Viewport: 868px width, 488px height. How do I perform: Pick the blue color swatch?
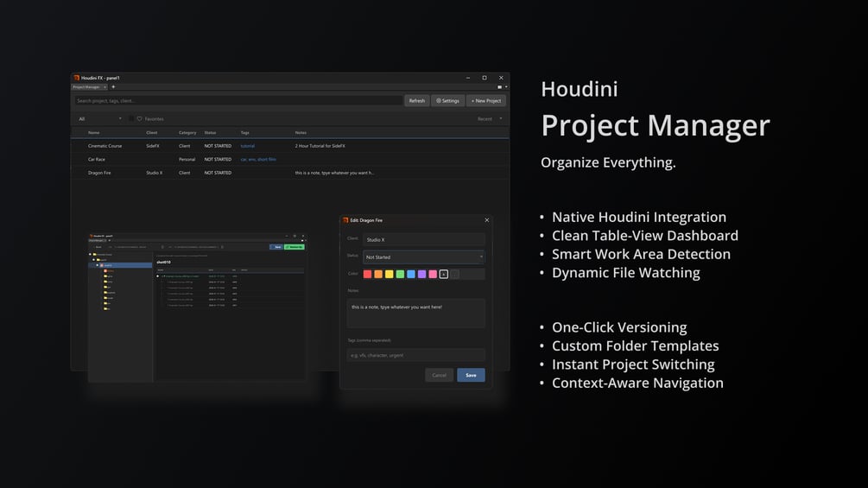[411, 275]
